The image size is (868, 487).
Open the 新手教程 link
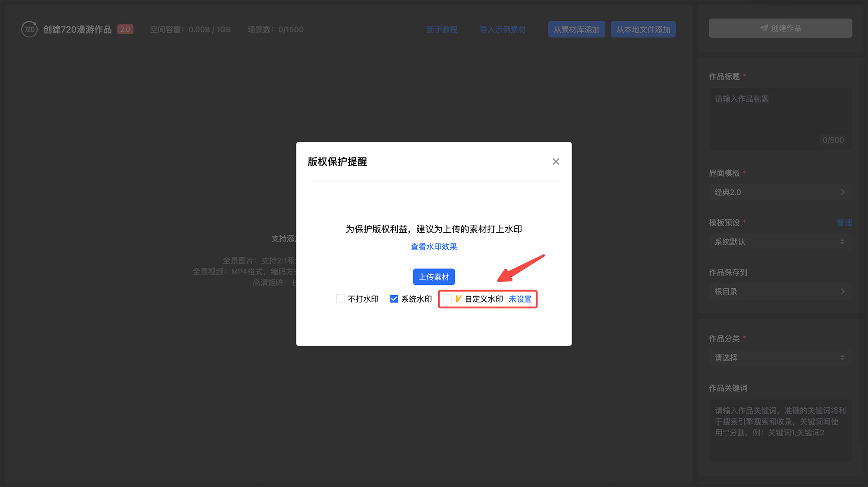[x=442, y=30]
